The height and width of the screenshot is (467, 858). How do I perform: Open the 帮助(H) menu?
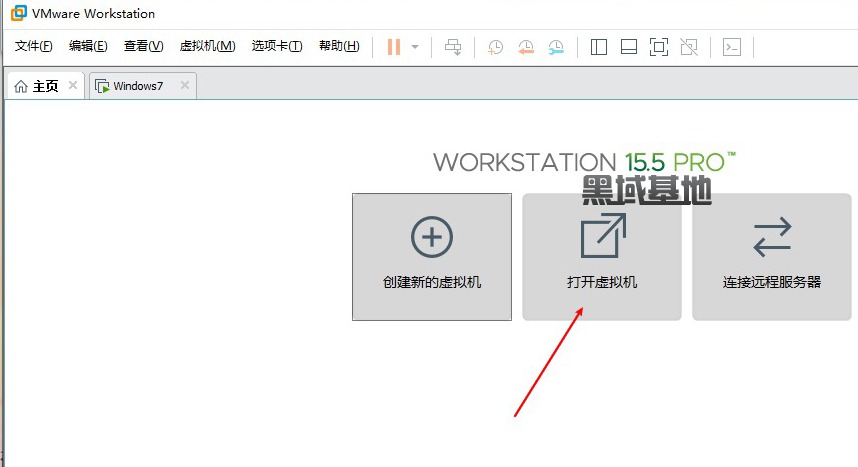point(339,46)
